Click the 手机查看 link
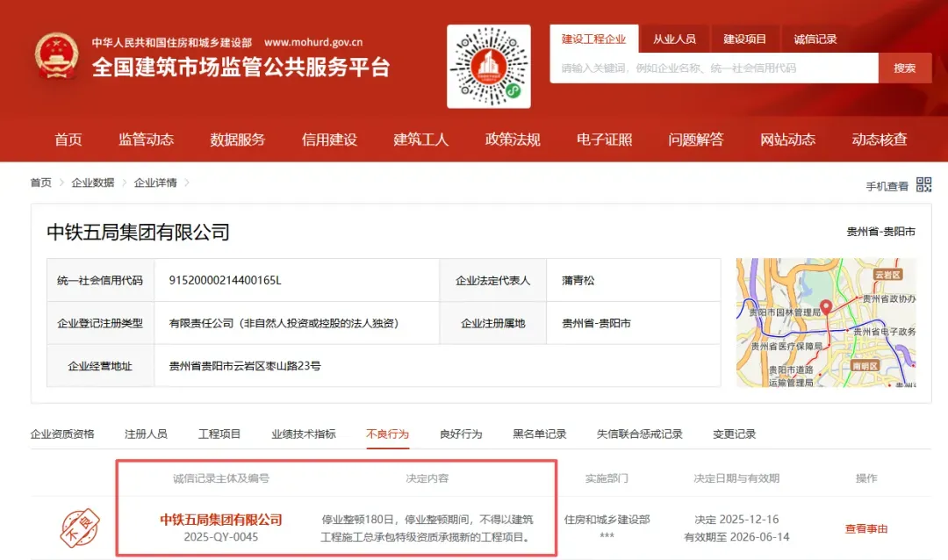This screenshot has width=948, height=560. coord(887,186)
